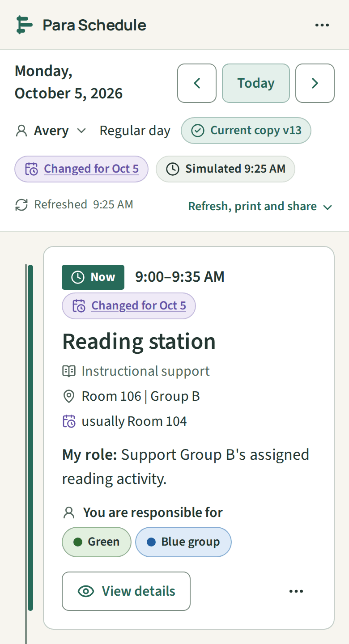This screenshot has width=349, height=644.
Task: Click the refresh arrows icon
Action: 21,205
